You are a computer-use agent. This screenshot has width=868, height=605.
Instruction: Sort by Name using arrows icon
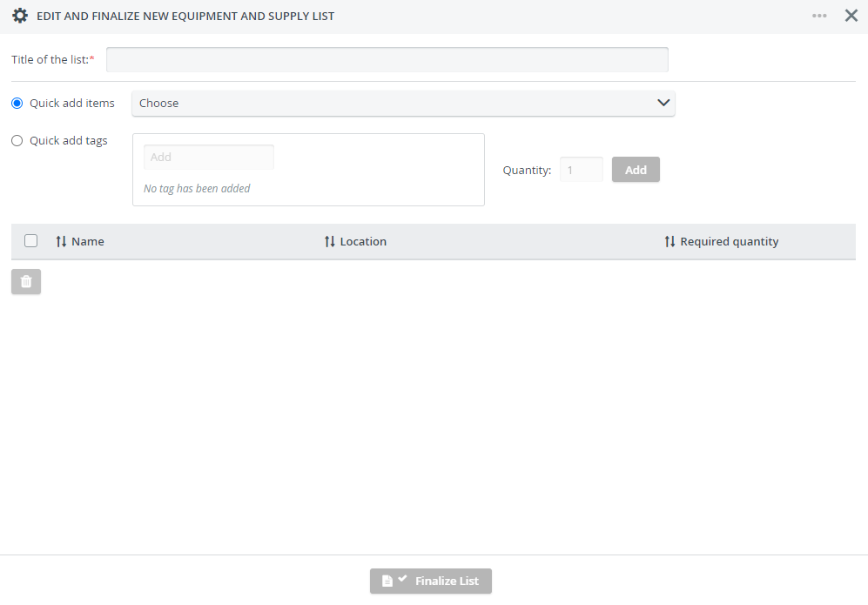click(x=61, y=241)
